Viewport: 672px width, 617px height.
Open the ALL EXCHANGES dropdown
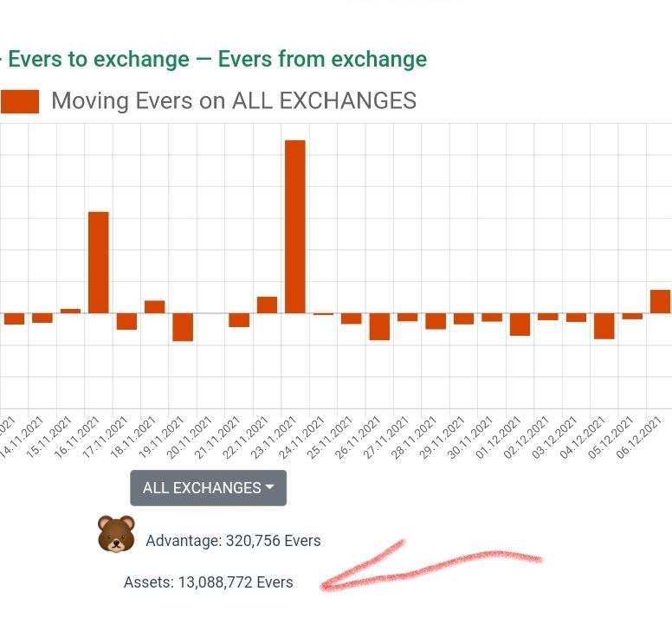[208, 488]
